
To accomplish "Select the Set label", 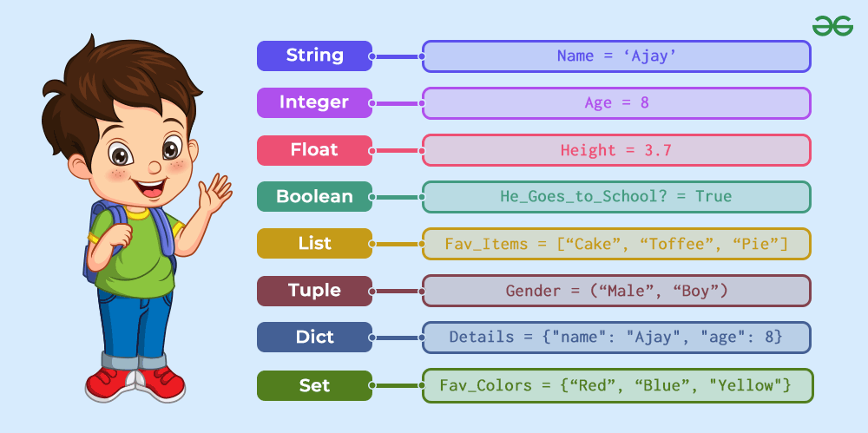I will (x=314, y=385).
